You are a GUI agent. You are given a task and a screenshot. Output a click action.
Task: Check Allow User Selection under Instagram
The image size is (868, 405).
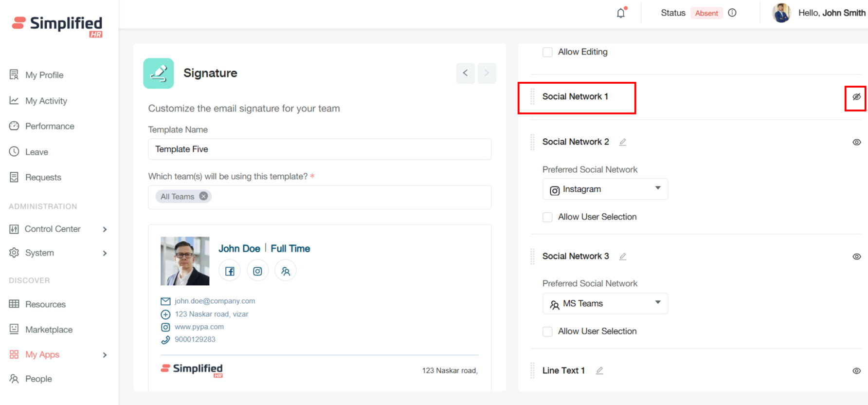(x=547, y=217)
